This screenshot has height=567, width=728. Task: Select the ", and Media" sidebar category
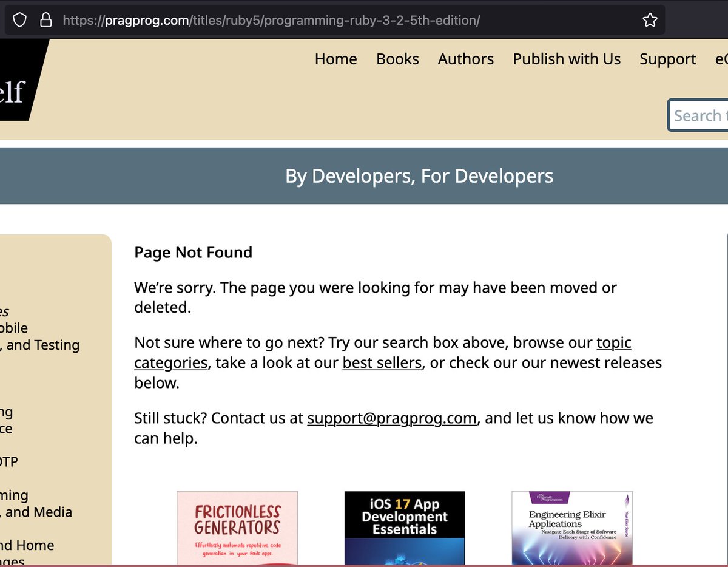point(36,512)
